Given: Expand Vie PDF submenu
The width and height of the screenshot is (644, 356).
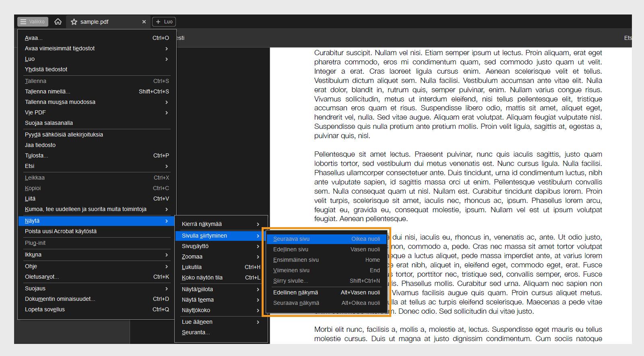Looking at the screenshot, I should pyautogui.click(x=97, y=112).
